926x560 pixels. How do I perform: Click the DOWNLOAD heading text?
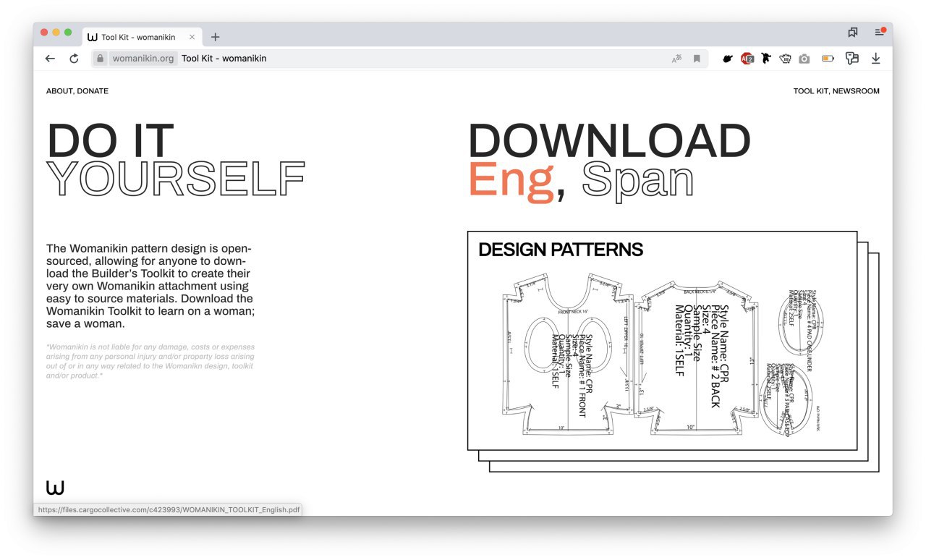coord(610,141)
